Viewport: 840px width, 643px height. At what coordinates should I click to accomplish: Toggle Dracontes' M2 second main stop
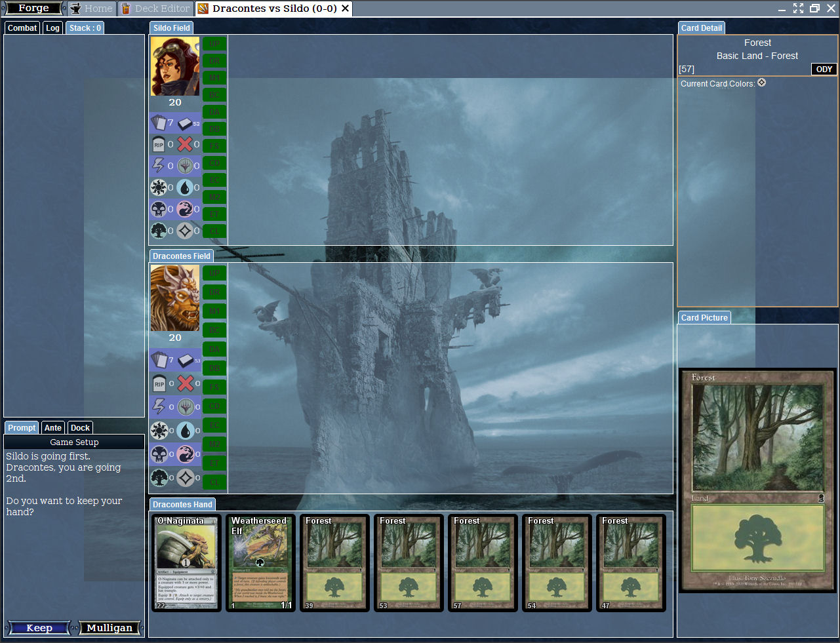click(x=214, y=444)
